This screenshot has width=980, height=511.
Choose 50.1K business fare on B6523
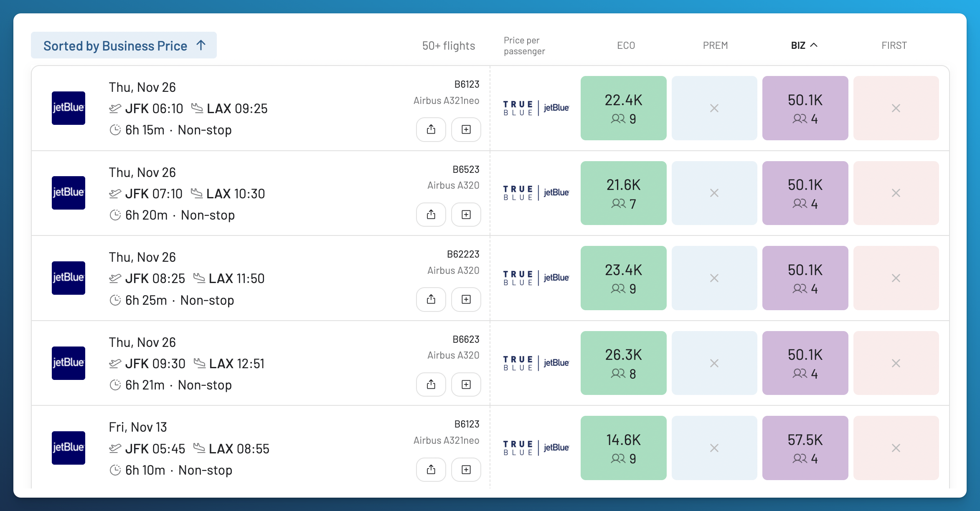(805, 193)
